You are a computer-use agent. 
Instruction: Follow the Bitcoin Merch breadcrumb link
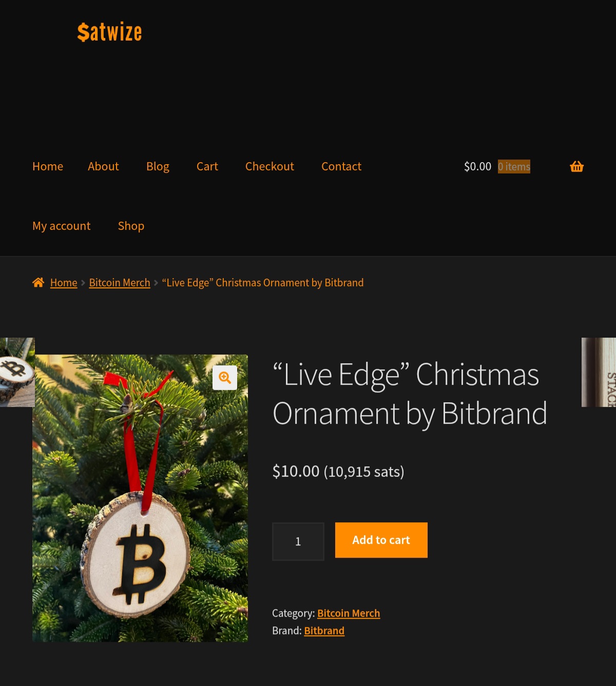pyautogui.click(x=120, y=283)
